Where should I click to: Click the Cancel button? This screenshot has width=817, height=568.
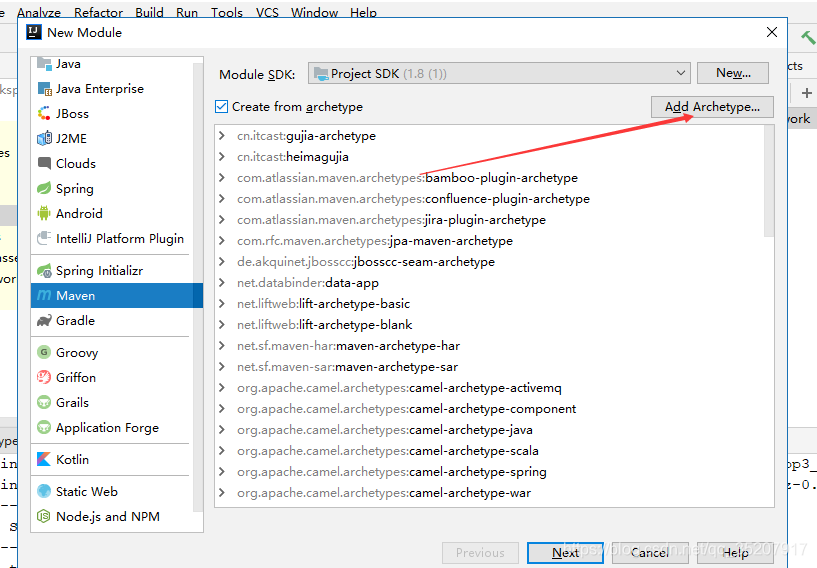650,553
